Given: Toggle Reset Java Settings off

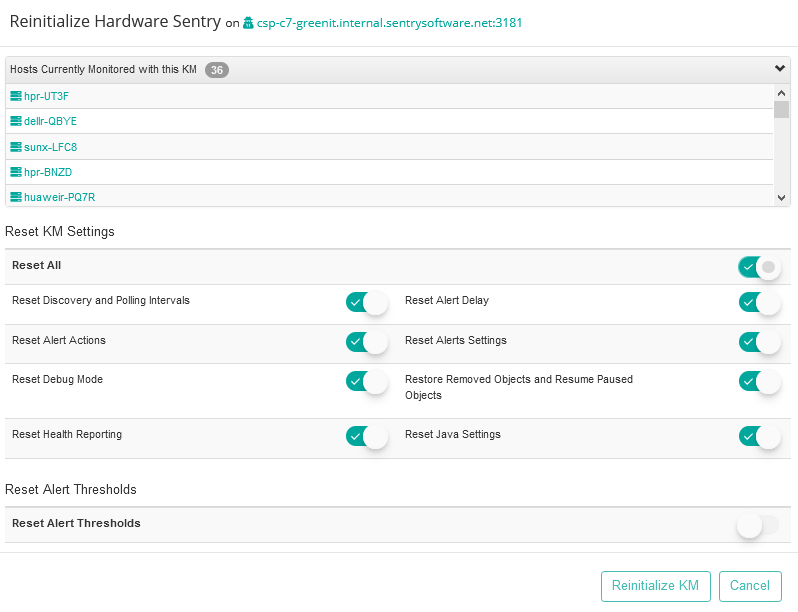Looking at the screenshot, I should pyautogui.click(x=758, y=436).
